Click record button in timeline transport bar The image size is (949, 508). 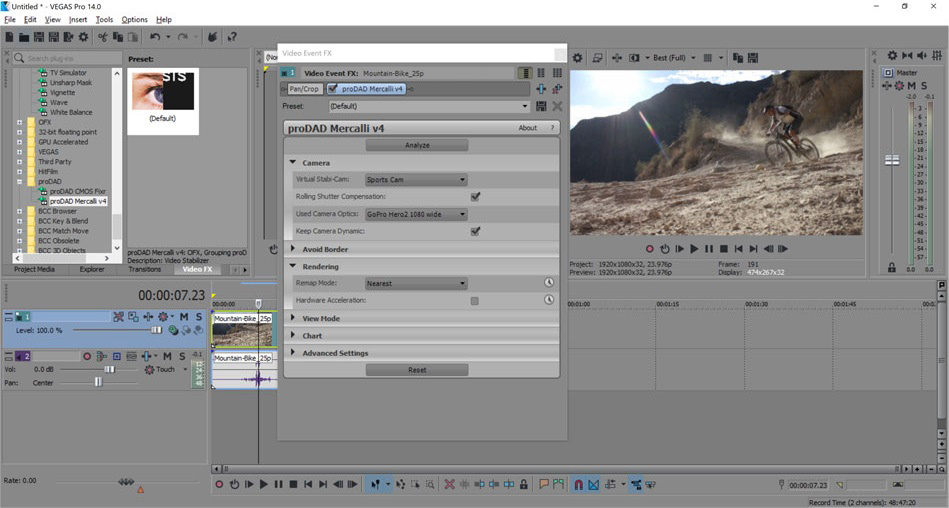[x=219, y=484]
